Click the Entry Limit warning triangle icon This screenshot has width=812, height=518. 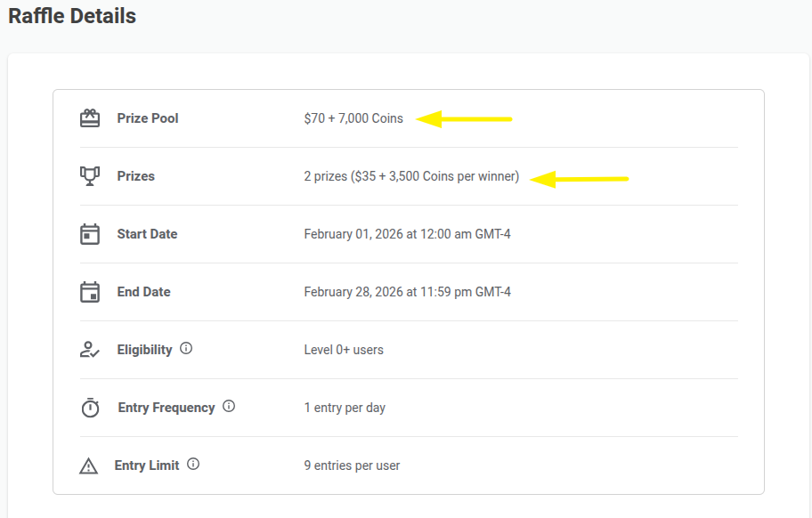point(88,465)
